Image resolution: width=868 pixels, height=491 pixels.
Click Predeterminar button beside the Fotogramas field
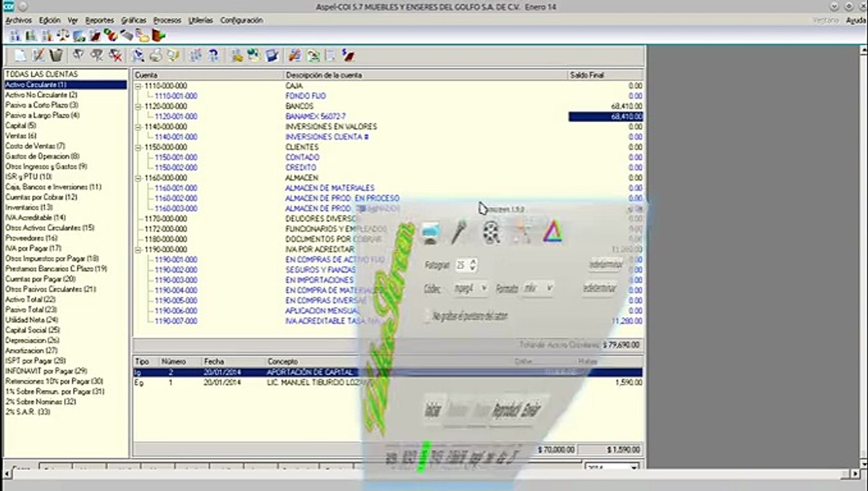pyautogui.click(x=605, y=264)
